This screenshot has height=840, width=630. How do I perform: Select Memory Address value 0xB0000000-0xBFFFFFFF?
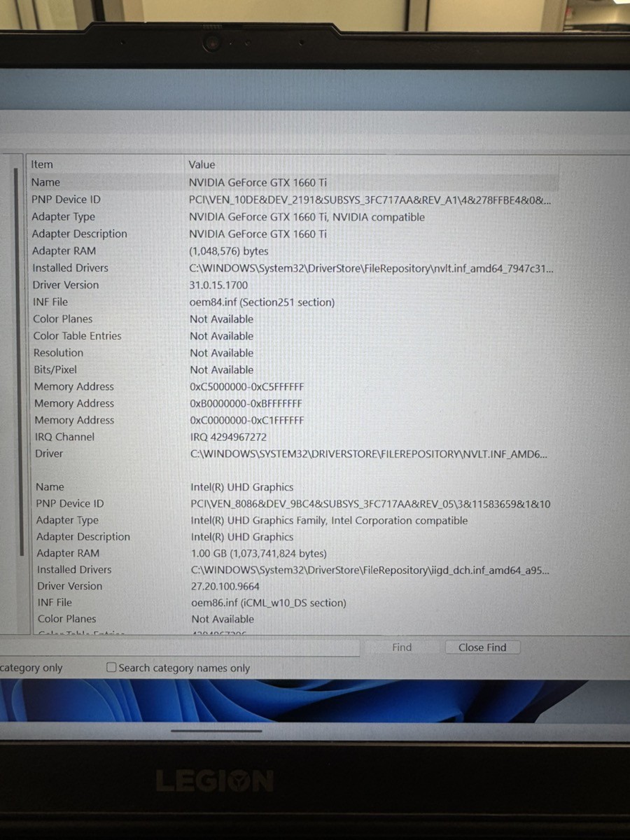click(x=246, y=403)
